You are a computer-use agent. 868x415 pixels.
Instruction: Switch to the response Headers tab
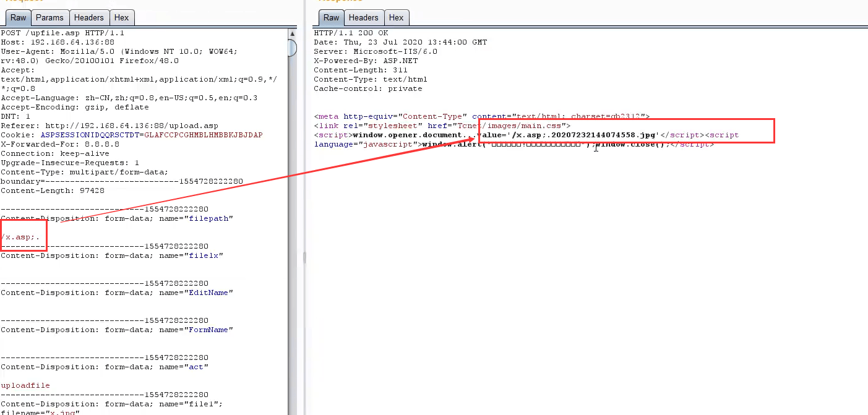click(363, 17)
